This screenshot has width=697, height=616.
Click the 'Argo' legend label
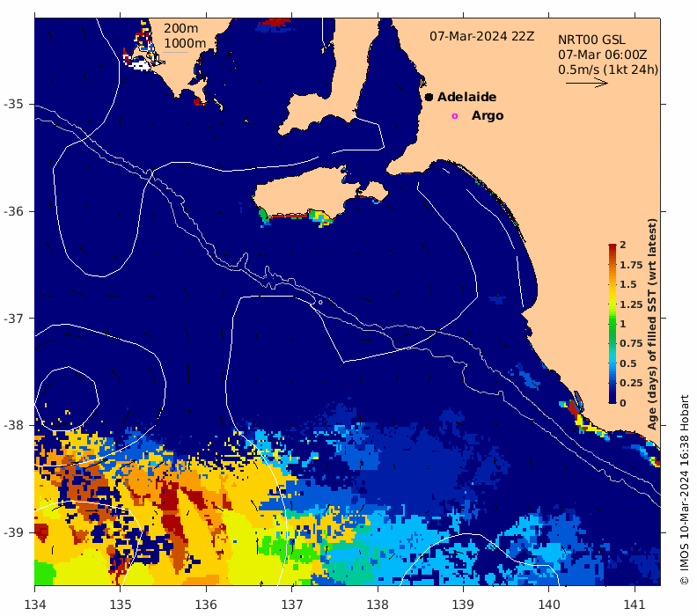tap(488, 115)
